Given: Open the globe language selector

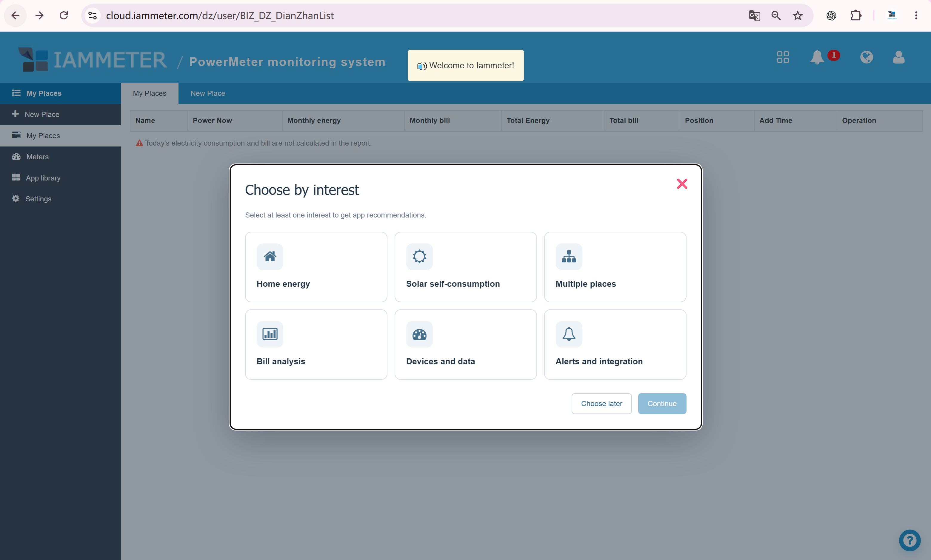Looking at the screenshot, I should point(867,57).
